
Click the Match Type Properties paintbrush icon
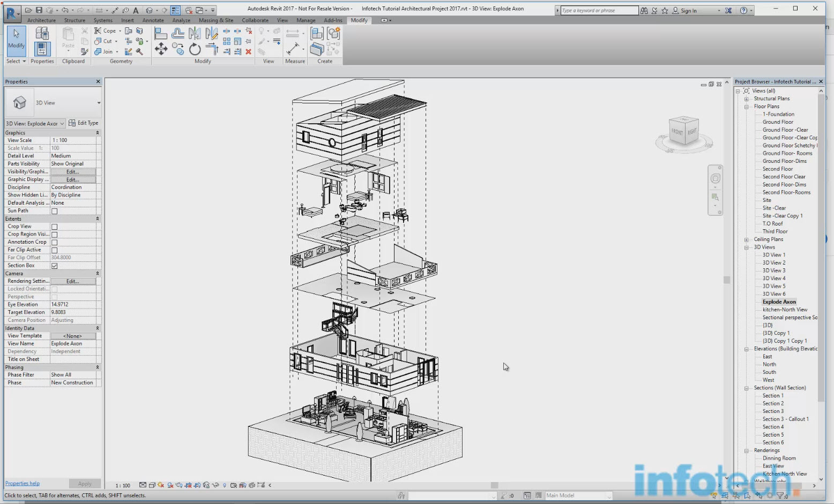[85, 51]
